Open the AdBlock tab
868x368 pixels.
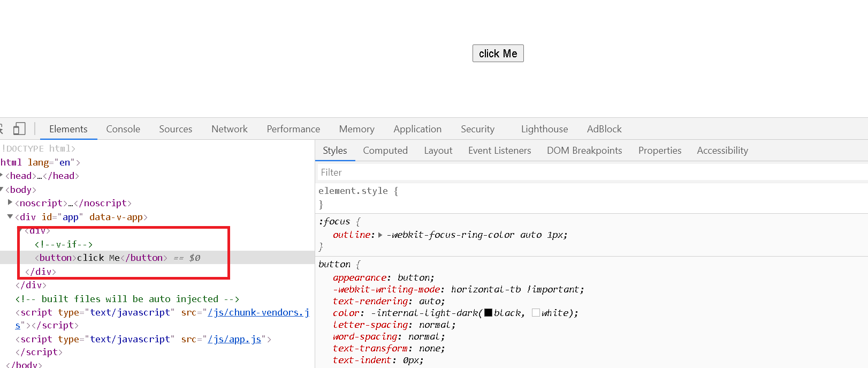tap(604, 129)
